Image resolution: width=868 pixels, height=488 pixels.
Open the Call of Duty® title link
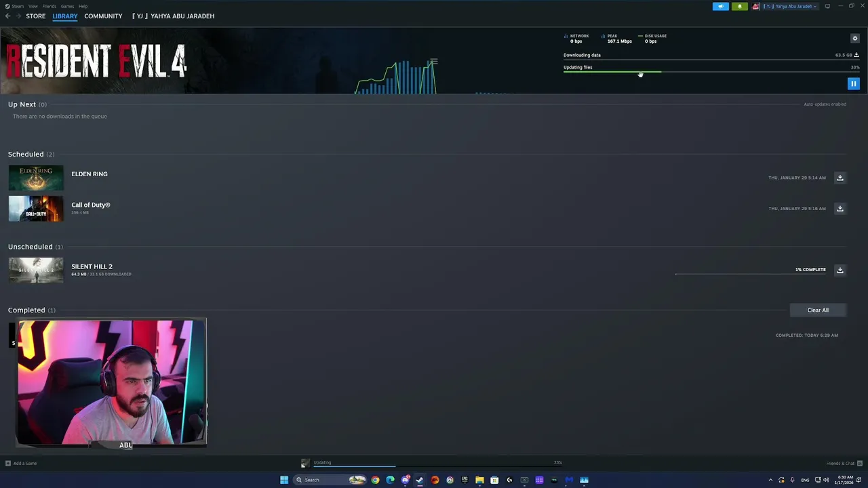tap(91, 205)
